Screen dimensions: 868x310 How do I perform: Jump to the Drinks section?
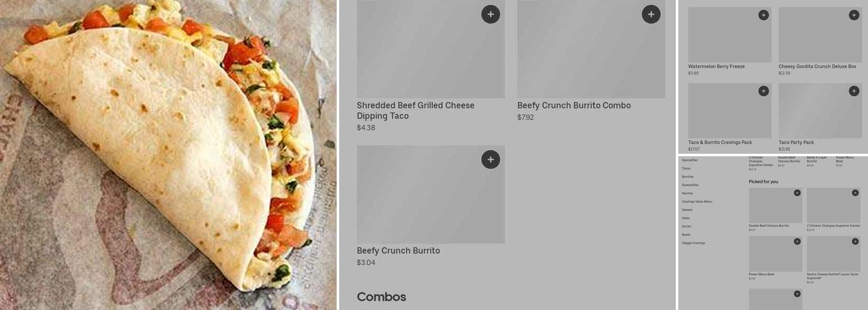(x=686, y=226)
